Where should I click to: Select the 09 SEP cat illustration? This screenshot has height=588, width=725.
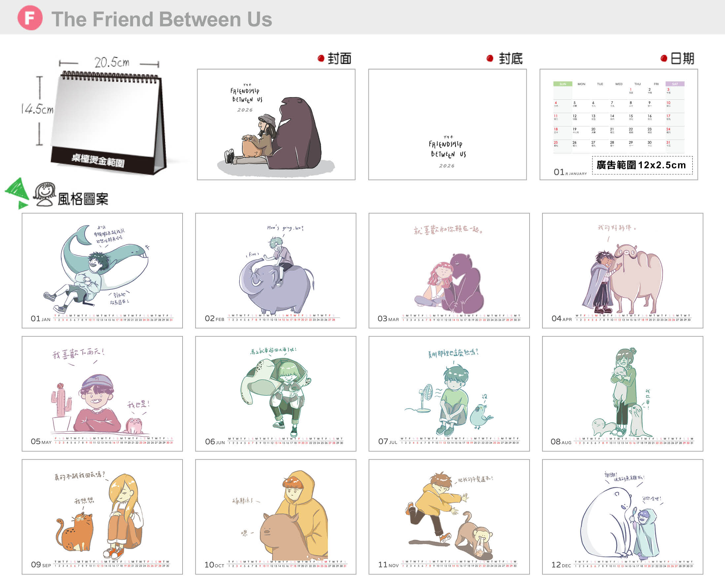click(102, 517)
